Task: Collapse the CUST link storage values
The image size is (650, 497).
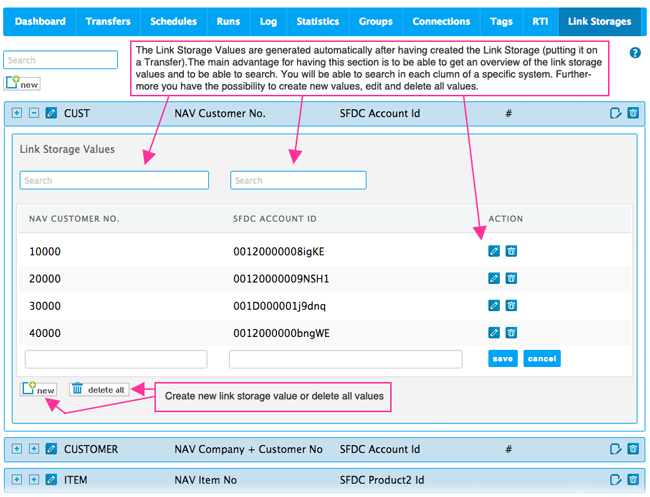Action: (x=34, y=113)
